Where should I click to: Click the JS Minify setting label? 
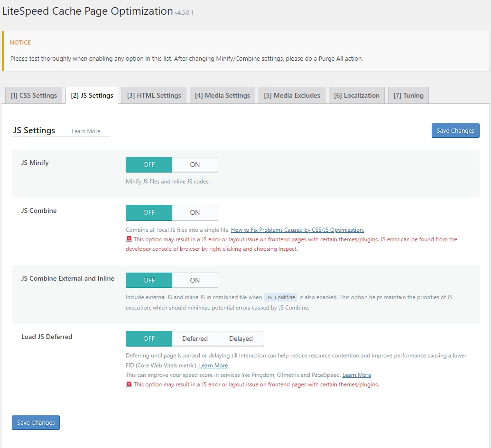tap(35, 163)
